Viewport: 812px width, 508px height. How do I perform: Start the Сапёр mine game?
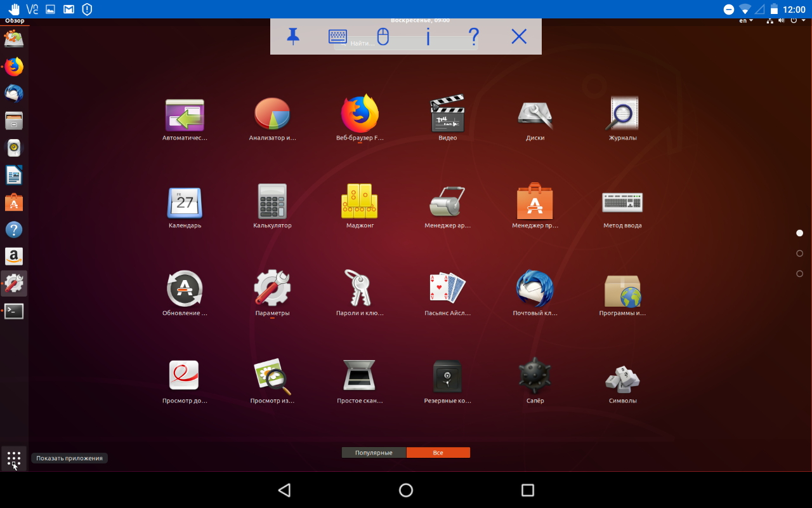coord(535,382)
